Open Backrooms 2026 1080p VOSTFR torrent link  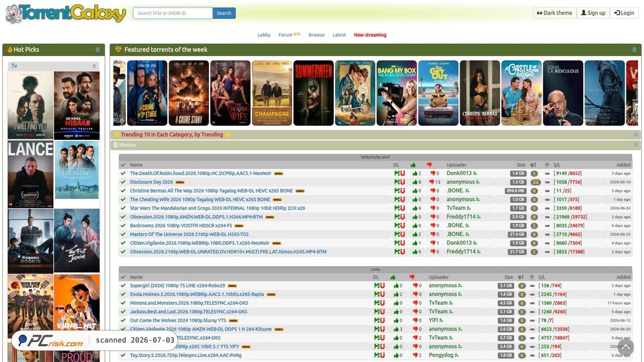[181, 225]
